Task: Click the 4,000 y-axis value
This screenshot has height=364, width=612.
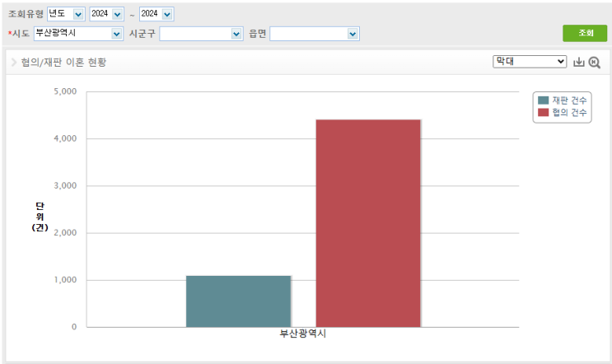Action: click(65, 138)
